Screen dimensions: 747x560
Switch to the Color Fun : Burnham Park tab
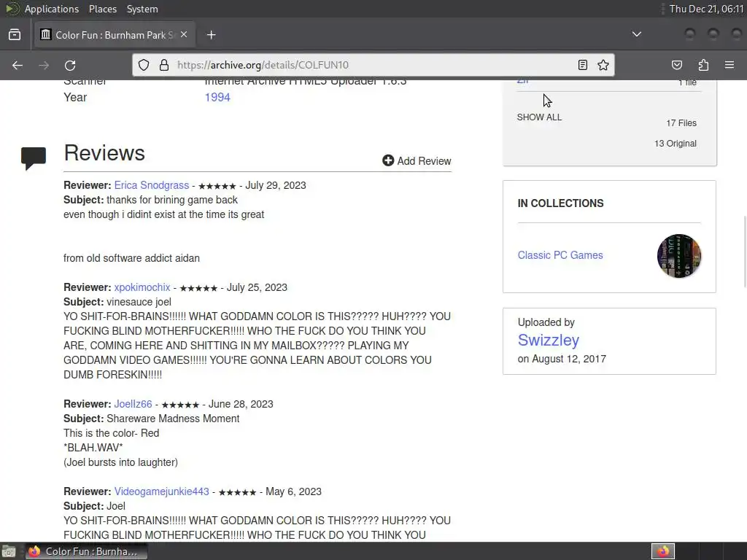tap(115, 34)
